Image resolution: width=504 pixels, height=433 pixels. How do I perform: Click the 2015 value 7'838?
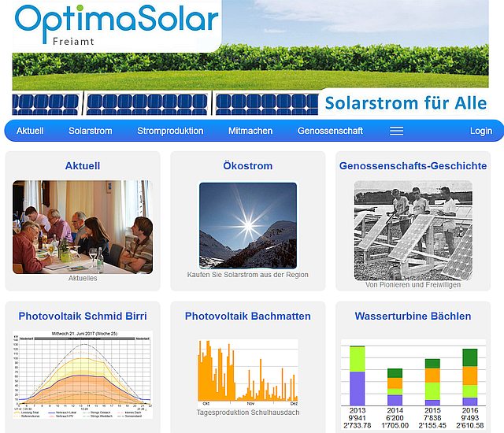pos(432,418)
